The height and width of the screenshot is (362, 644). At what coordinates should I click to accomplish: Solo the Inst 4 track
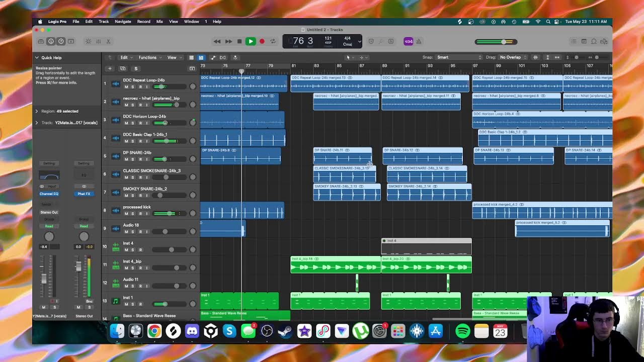133,249
